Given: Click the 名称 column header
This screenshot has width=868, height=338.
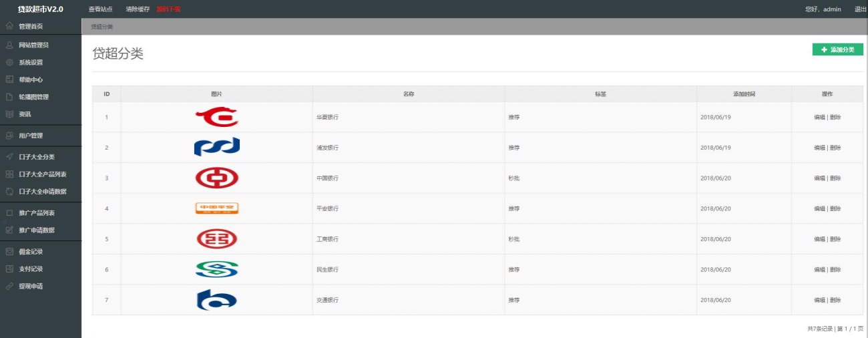Looking at the screenshot, I should 409,94.
